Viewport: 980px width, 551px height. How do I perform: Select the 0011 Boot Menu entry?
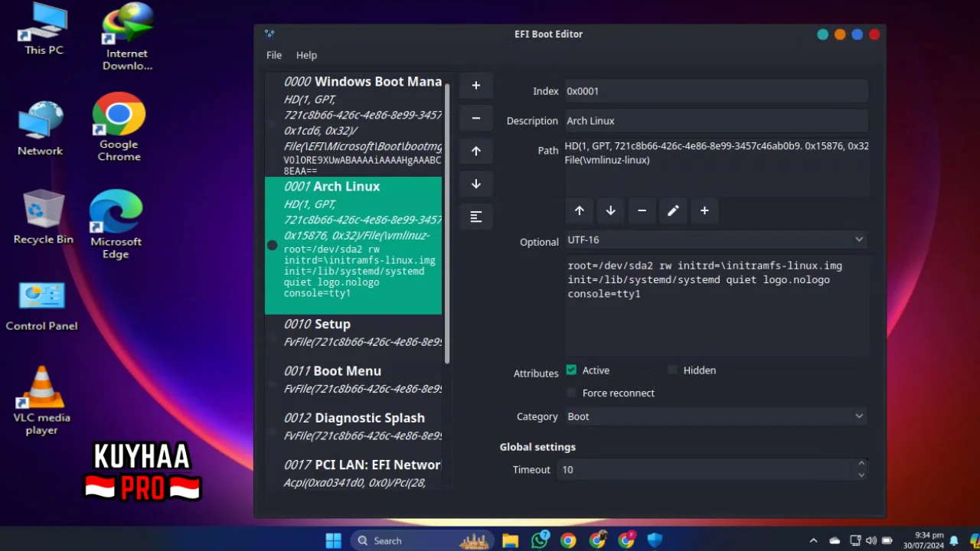click(x=353, y=380)
